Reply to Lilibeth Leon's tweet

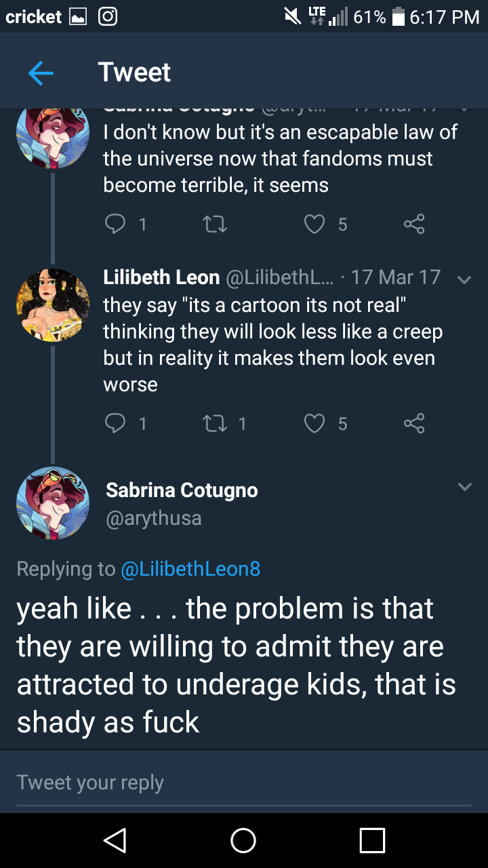coord(115,424)
